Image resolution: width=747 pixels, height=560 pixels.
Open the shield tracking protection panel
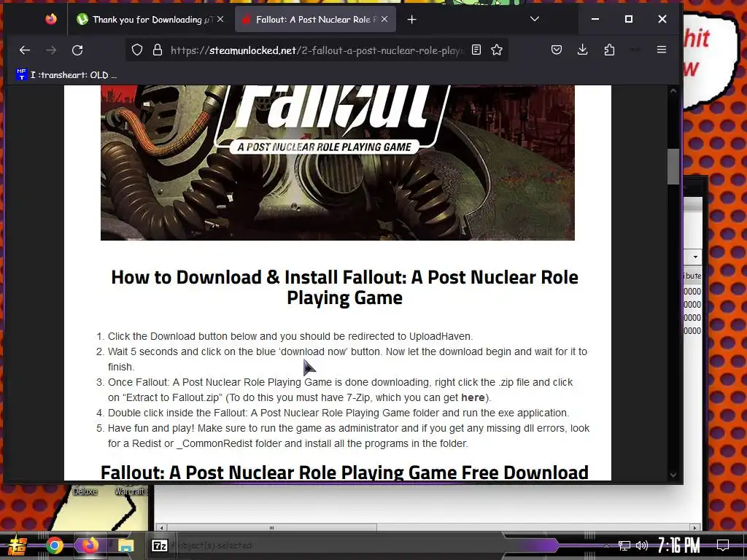[x=137, y=50]
